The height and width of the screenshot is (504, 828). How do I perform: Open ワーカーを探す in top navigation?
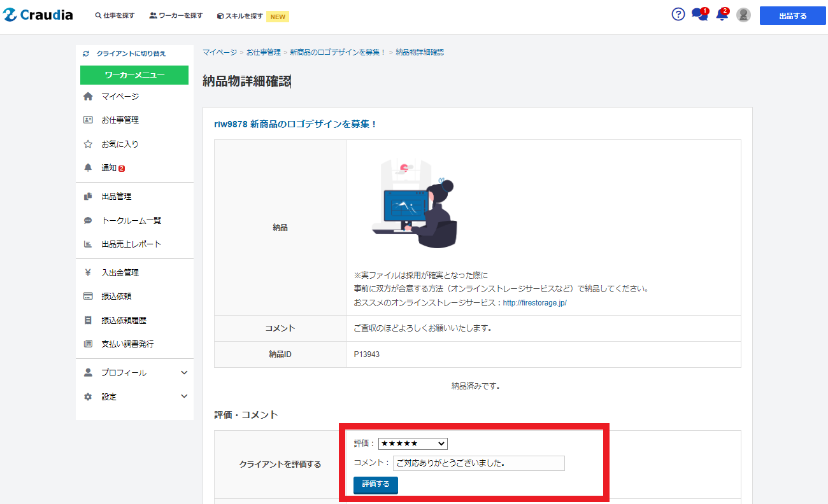tap(176, 16)
